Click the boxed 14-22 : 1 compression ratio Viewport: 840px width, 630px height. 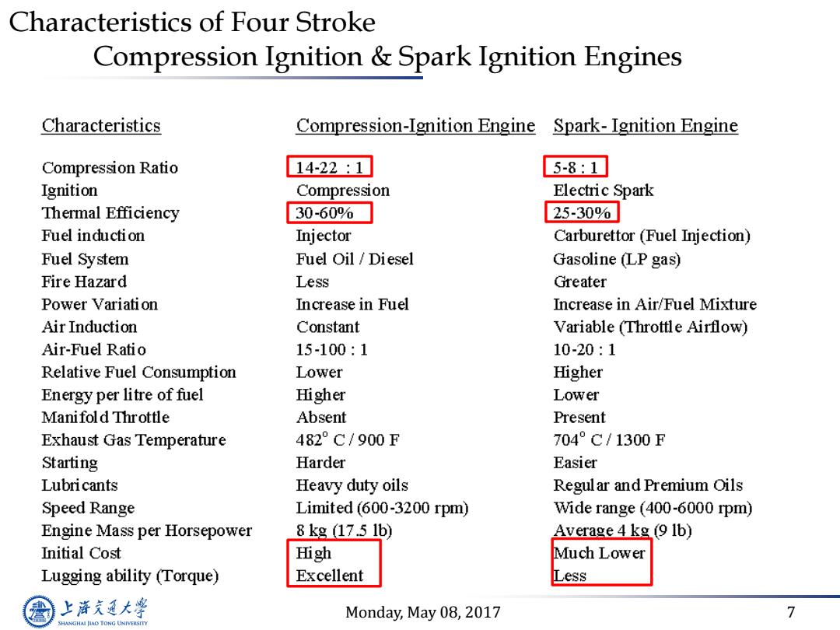(x=330, y=167)
